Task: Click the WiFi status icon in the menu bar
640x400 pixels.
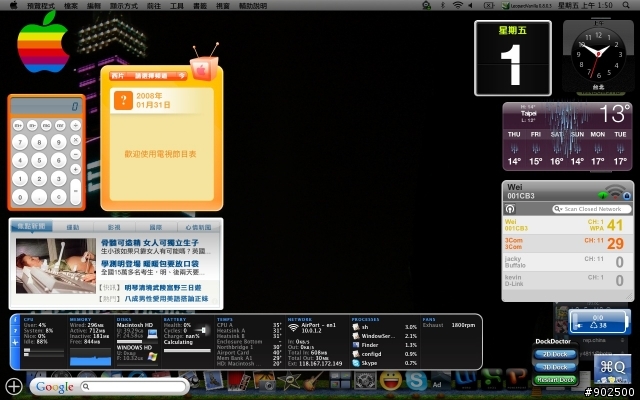Action: point(458,5)
